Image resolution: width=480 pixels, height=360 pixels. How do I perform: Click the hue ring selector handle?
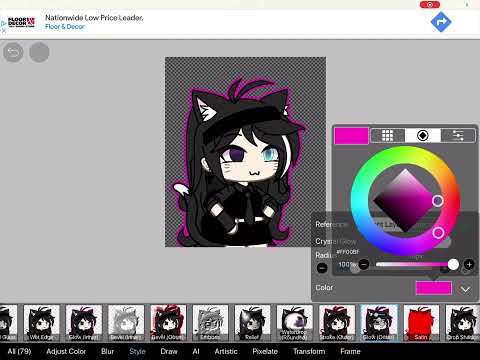coord(438,232)
